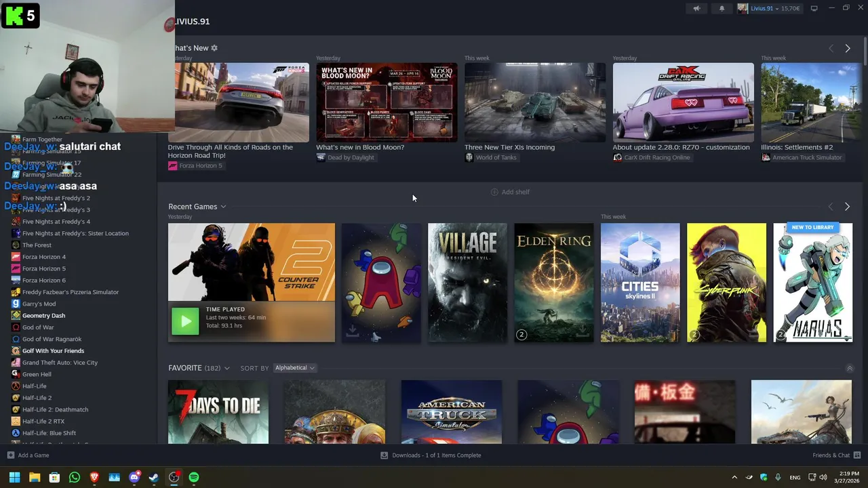Open What's New settings gear
This screenshot has height=488, width=868.
214,48
